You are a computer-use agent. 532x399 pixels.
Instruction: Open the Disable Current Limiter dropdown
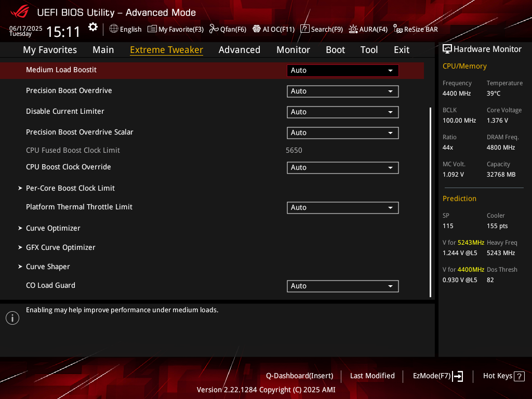[343, 112]
